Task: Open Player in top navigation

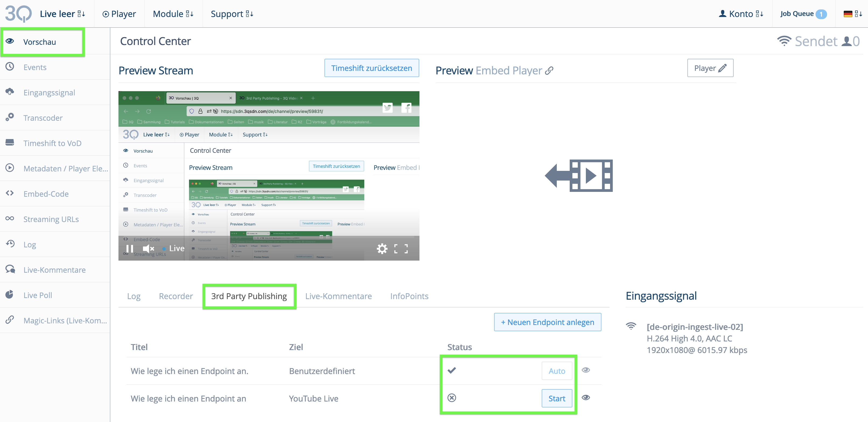Action: coord(119,14)
